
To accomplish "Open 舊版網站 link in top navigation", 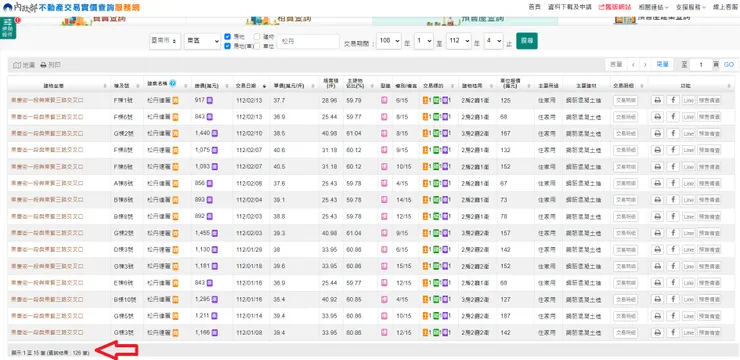I will click(x=614, y=7).
